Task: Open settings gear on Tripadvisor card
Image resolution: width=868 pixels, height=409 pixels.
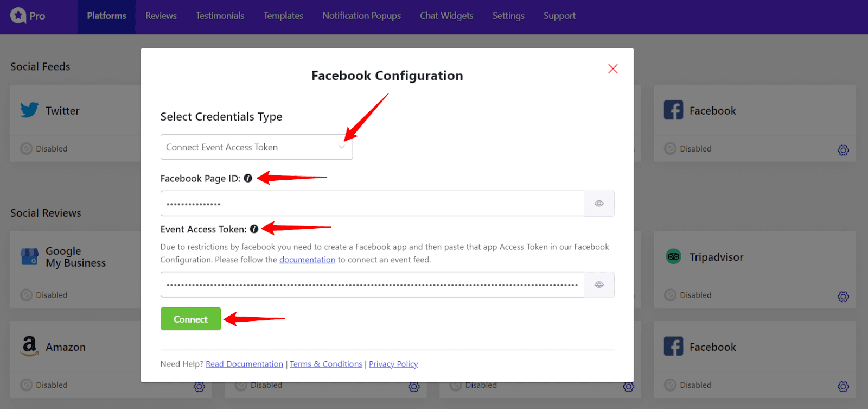Action: (843, 297)
